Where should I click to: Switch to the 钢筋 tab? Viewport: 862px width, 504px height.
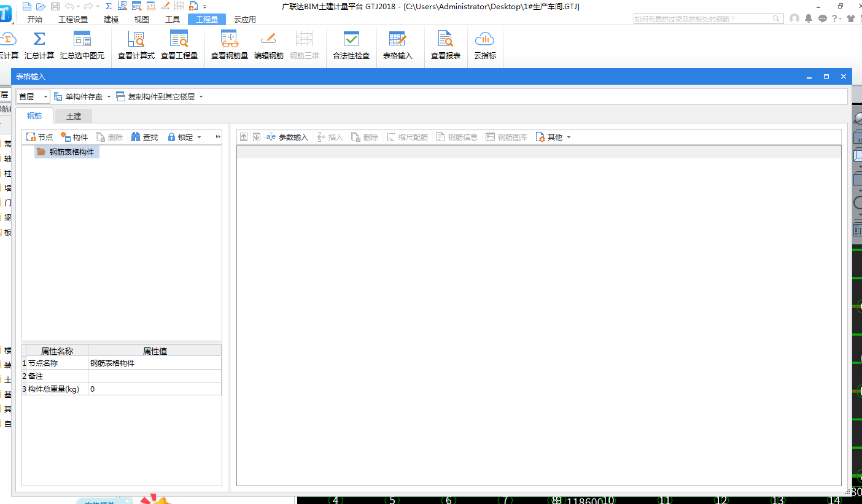tap(34, 115)
